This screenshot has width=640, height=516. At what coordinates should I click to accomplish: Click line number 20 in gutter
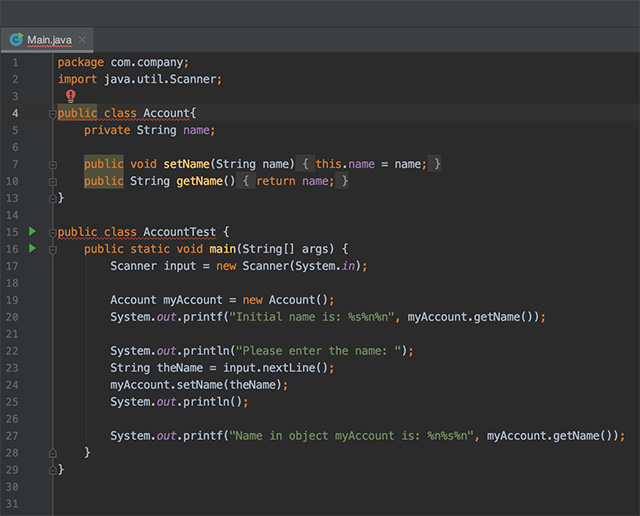pos(12,317)
